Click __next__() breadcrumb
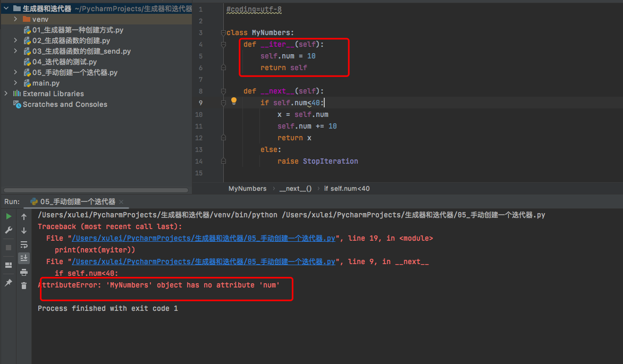Viewport: 623px width, 364px height. pyautogui.click(x=295, y=189)
